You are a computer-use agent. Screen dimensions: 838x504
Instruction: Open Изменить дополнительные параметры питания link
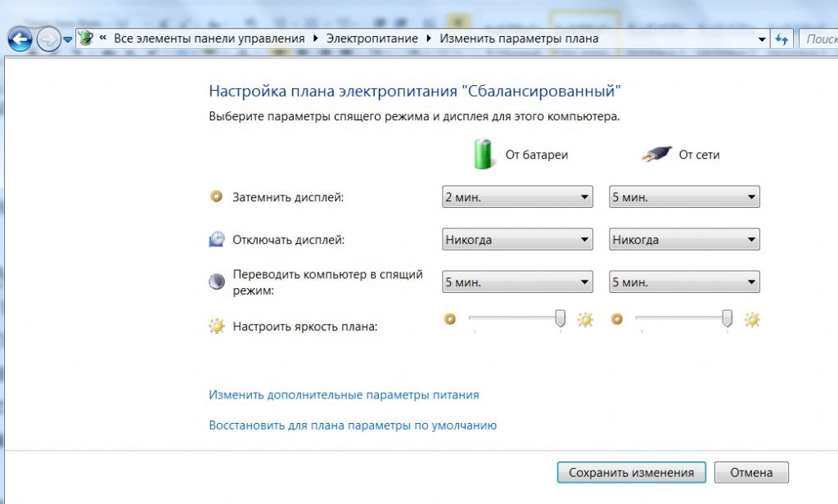pyautogui.click(x=344, y=394)
